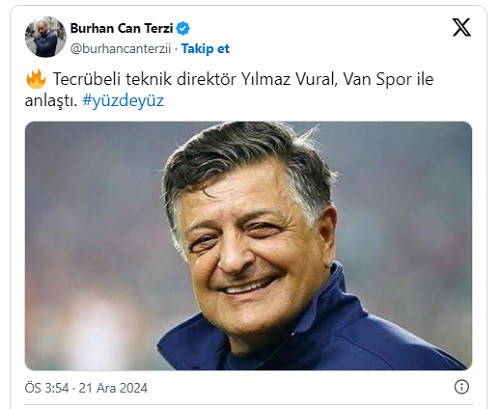Click the phrase Tecrübeli teknik direktör
This screenshot has height=409, width=500.
(144, 79)
